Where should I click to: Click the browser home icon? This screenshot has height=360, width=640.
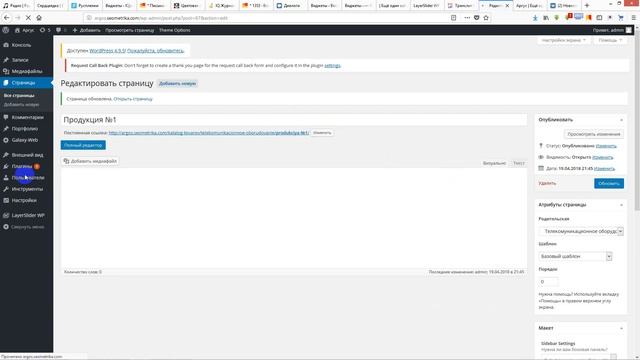[x=39, y=18]
